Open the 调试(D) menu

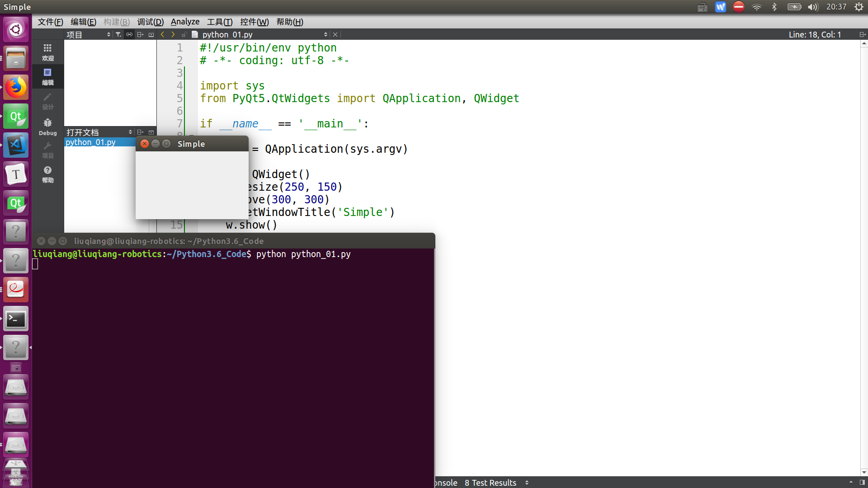click(x=150, y=22)
